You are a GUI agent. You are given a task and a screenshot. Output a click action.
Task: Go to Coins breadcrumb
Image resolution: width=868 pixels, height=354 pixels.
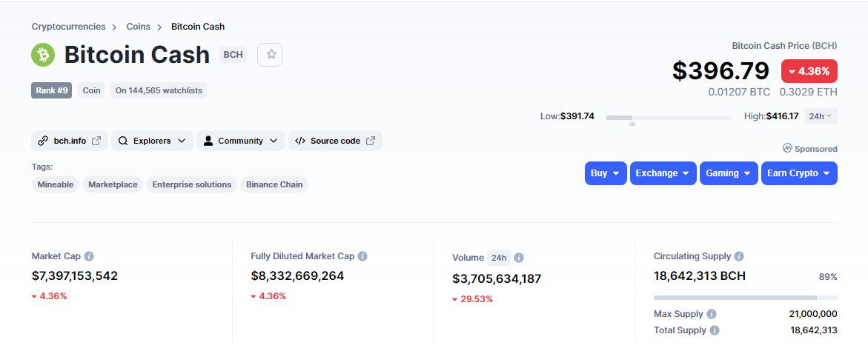point(139,27)
